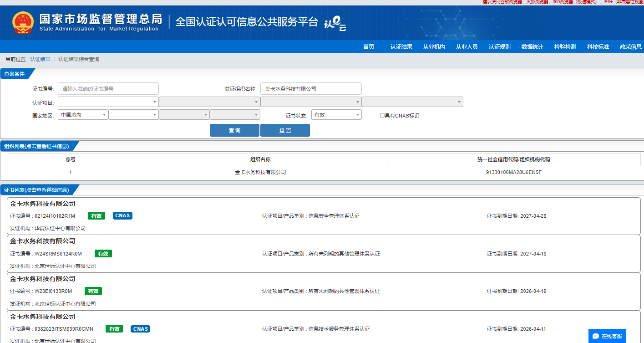This screenshot has height=343, width=644.
Task: Expand the 认证项目 first dropdown
Action: pos(108,102)
